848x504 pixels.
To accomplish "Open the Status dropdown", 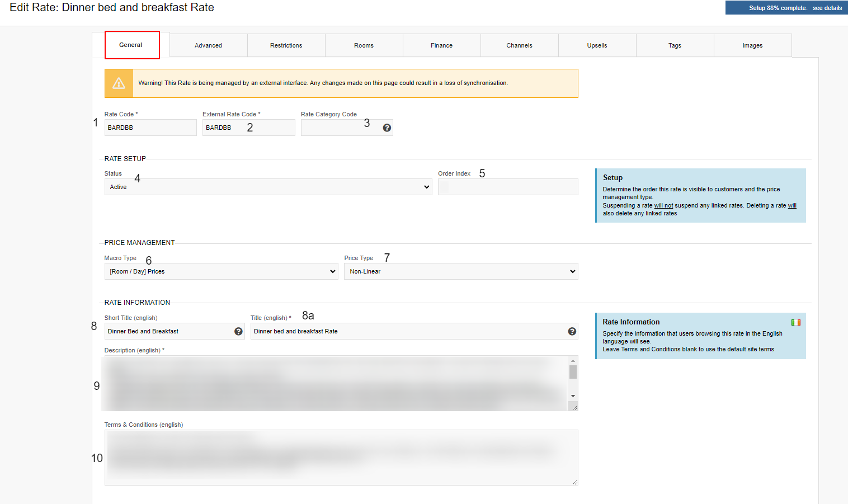I will click(268, 187).
